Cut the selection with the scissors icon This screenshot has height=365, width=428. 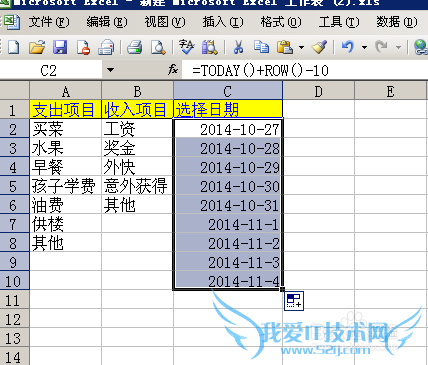coord(238,47)
